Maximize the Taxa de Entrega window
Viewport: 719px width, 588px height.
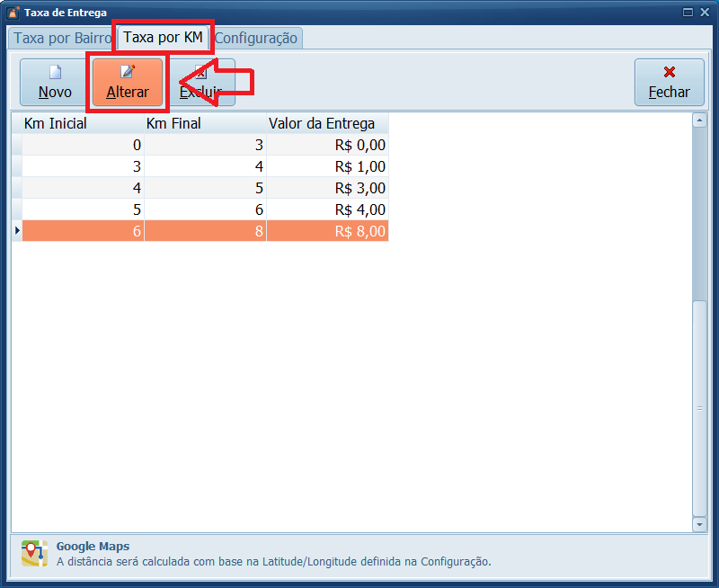tap(688, 13)
